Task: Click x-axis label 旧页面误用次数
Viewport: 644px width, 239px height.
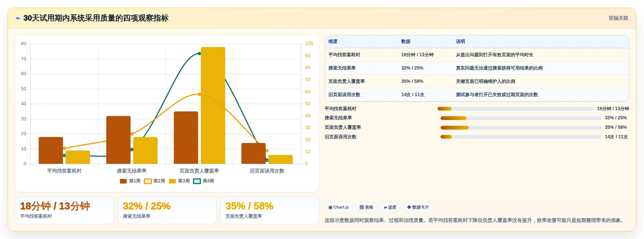Action: pos(267,171)
